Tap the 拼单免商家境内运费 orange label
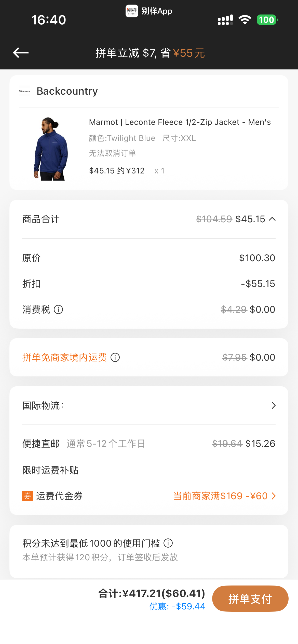Image resolution: width=298 pixels, height=644 pixels. pyautogui.click(x=64, y=357)
